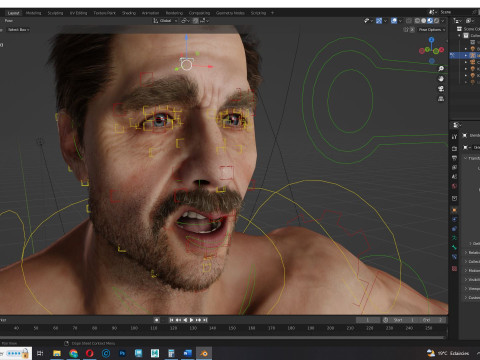Select rendered viewport shading mode

(x=436, y=21)
